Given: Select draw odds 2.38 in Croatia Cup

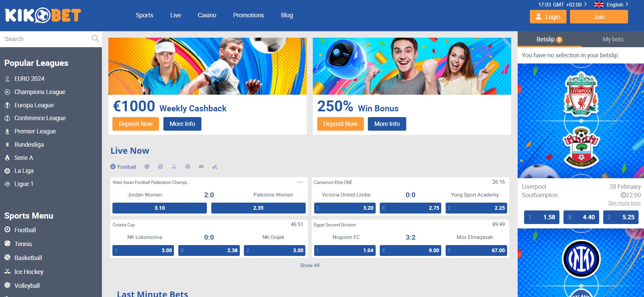Looking at the screenshot, I should (x=209, y=250).
